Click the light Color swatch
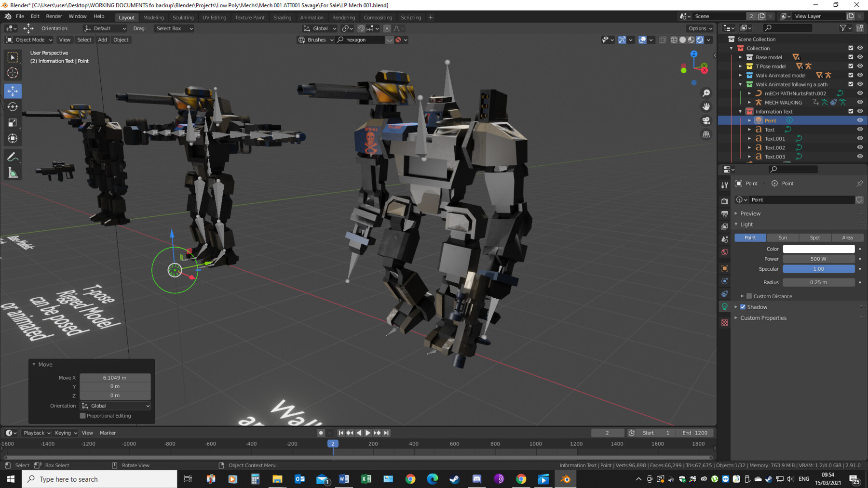Image resolution: width=868 pixels, height=488 pixels. pos(818,249)
